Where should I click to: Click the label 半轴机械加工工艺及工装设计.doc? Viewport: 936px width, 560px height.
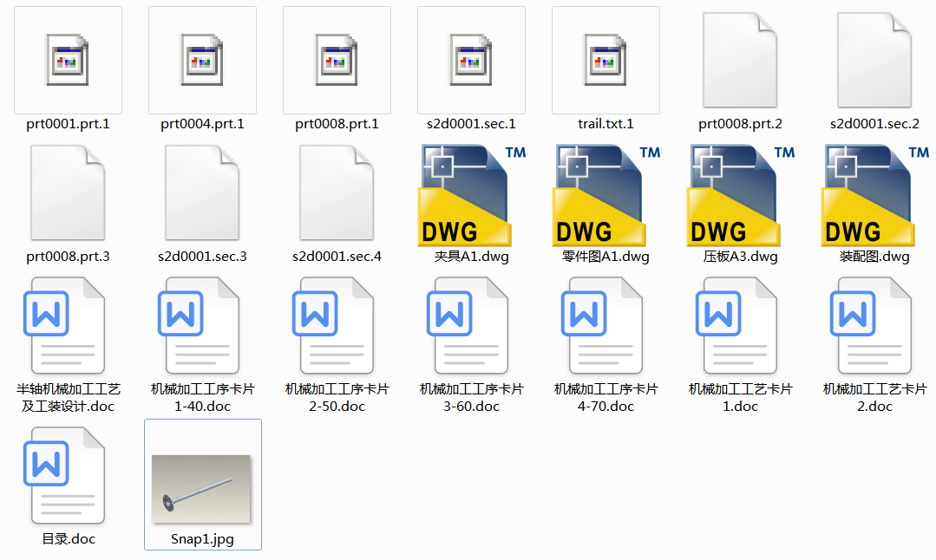68,398
